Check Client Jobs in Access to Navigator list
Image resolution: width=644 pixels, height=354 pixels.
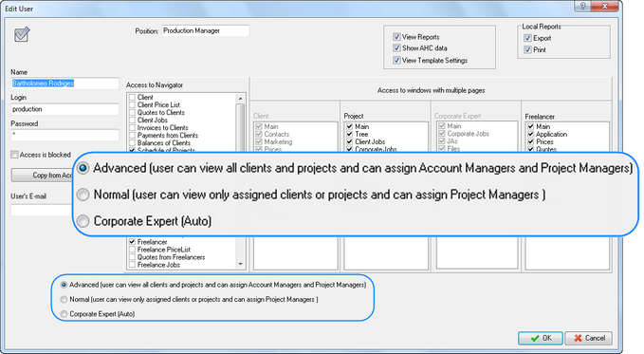pos(132,121)
